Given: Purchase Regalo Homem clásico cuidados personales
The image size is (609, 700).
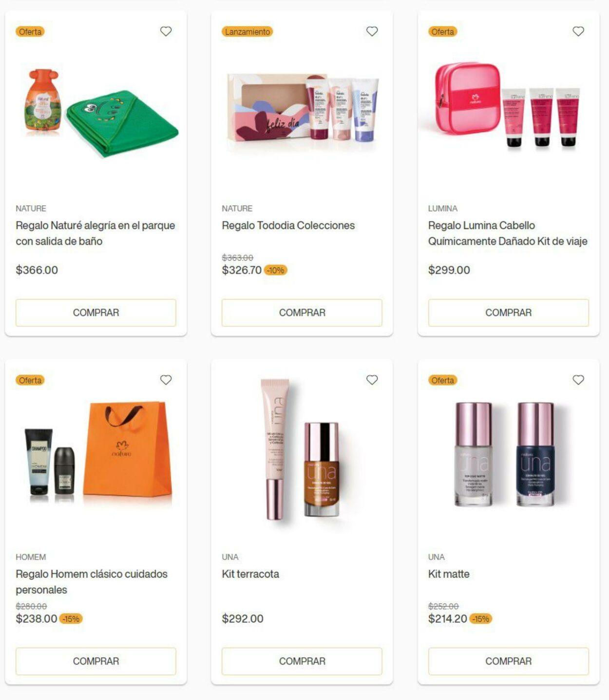Looking at the screenshot, I should coord(96,661).
